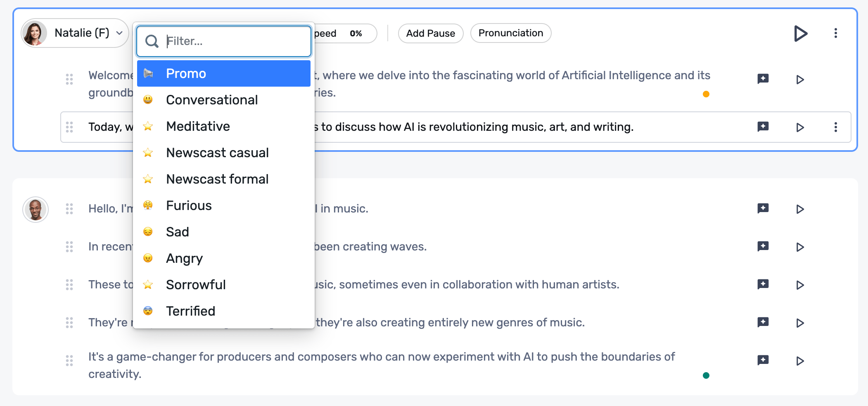Pick the Newscast casual style

tap(224, 153)
